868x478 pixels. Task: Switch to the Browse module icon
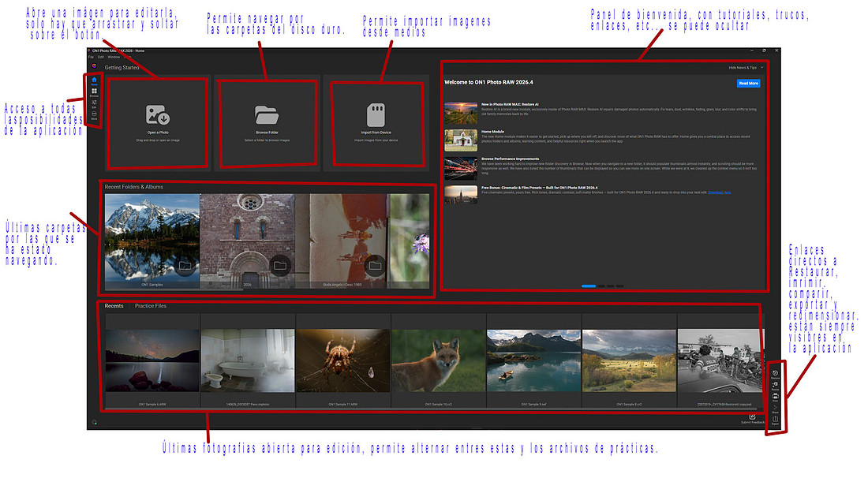click(x=94, y=92)
